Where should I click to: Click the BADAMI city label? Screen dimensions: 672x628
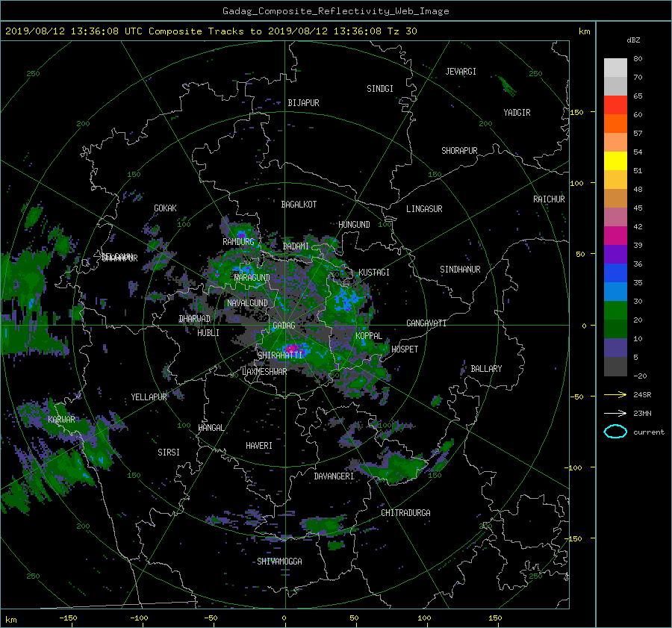click(296, 246)
